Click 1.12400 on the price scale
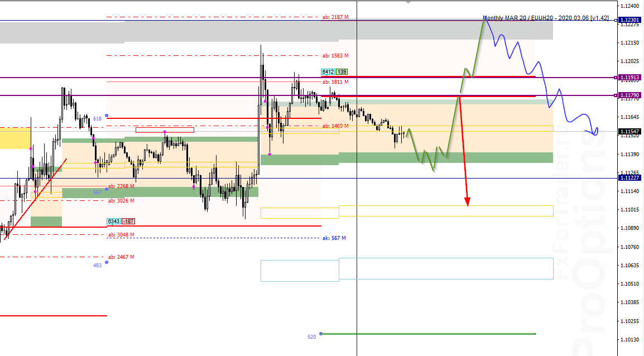Viewport: 644px width, 356px height. 629,6
